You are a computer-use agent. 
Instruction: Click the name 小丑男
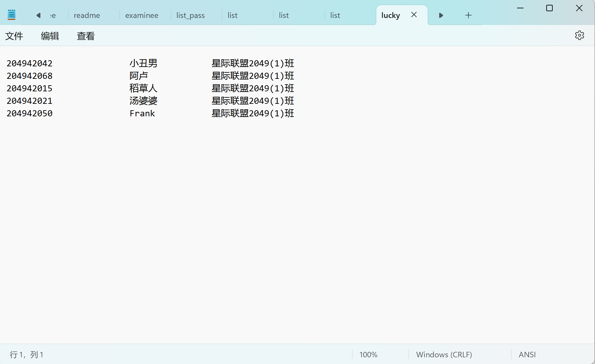[x=143, y=63]
